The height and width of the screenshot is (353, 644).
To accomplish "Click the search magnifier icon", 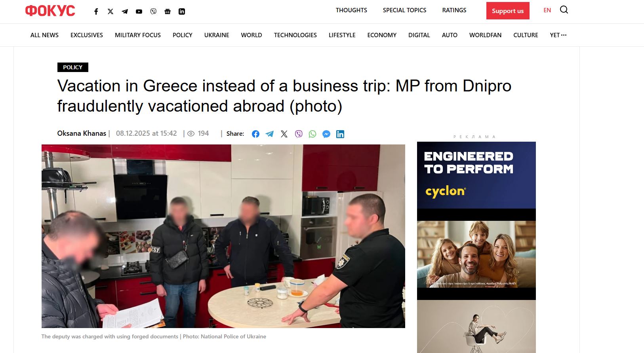I will (x=564, y=10).
